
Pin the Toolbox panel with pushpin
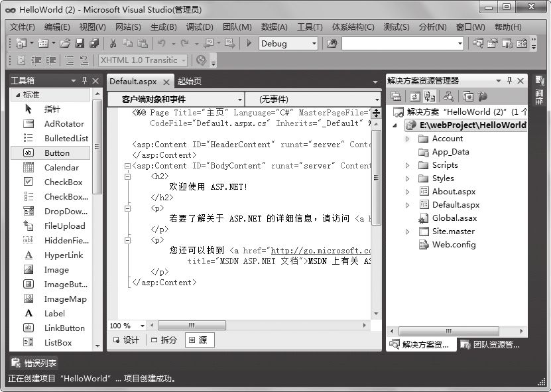pos(84,80)
